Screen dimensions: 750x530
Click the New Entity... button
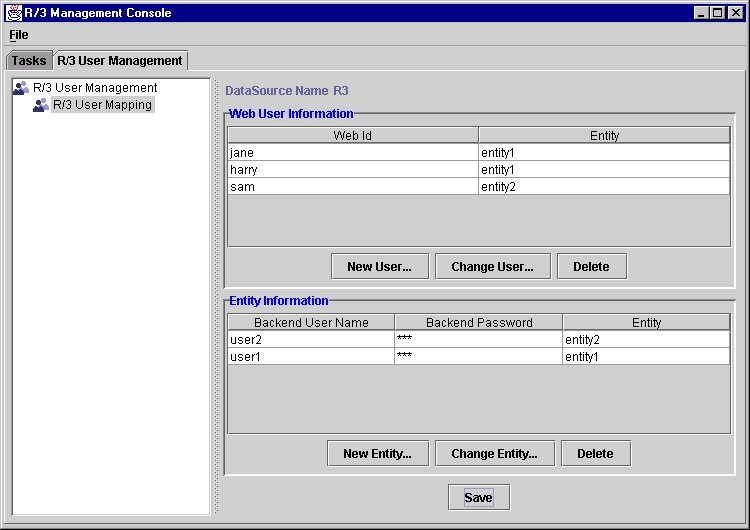pyautogui.click(x=378, y=453)
